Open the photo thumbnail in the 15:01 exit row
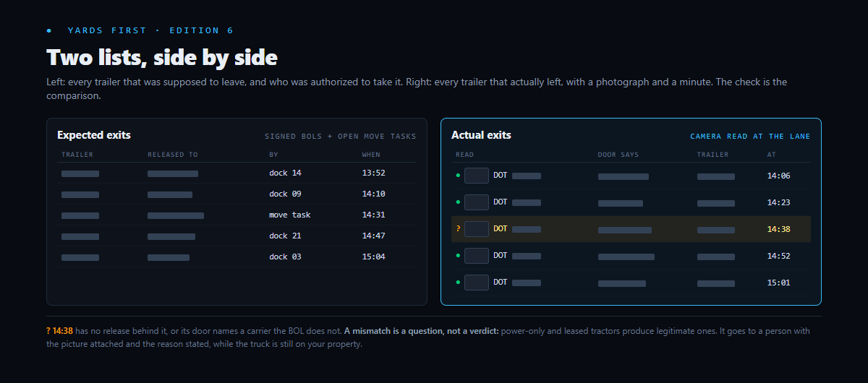The width and height of the screenshot is (868, 383). tap(477, 283)
